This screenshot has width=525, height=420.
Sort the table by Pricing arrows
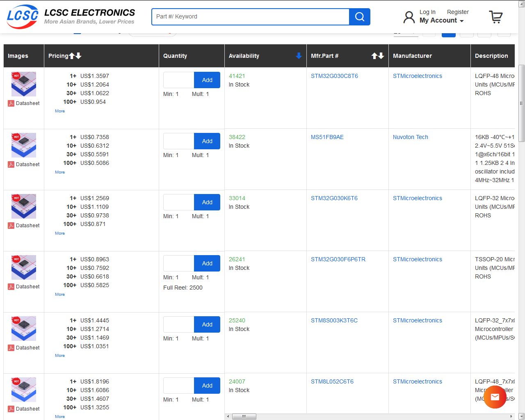tap(75, 56)
